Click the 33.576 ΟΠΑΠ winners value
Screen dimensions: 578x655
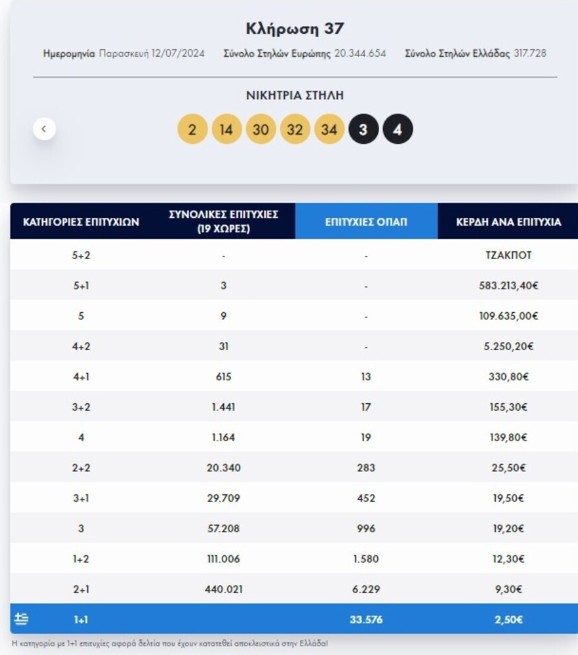[x=366, y=619]
